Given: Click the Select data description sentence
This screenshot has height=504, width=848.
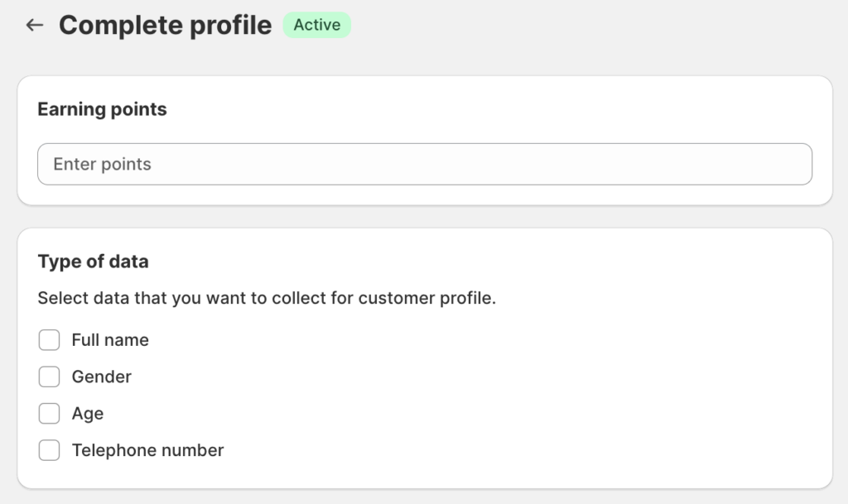Looking at the screenshot, I should tap(267, 298).
